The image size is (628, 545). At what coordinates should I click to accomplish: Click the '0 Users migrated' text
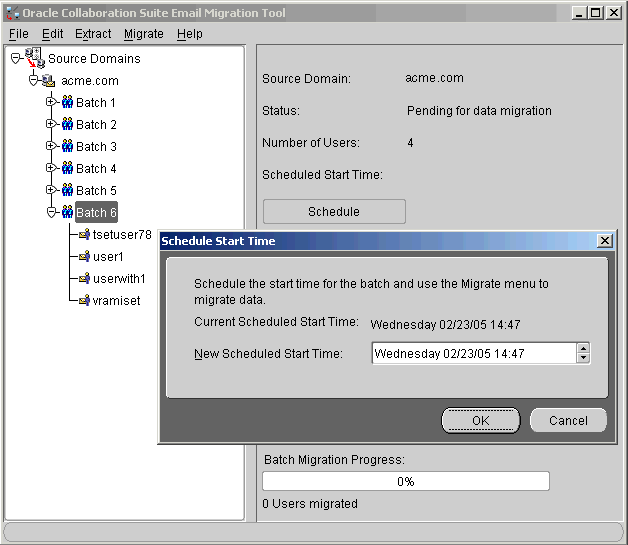(x=310, y=503)
